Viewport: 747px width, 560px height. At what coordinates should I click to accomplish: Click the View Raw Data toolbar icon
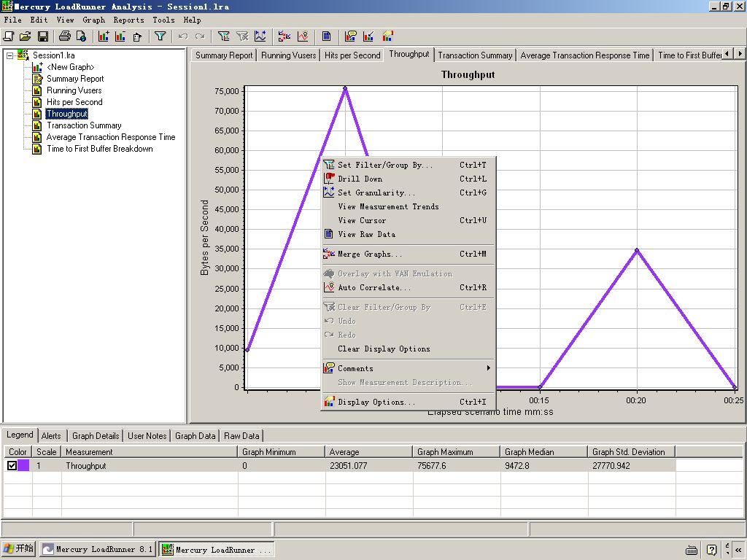pos(326,36)
